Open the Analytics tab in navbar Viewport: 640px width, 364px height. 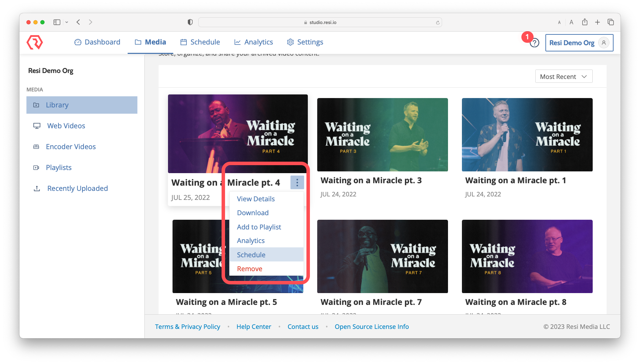click(x=254, y=42)
